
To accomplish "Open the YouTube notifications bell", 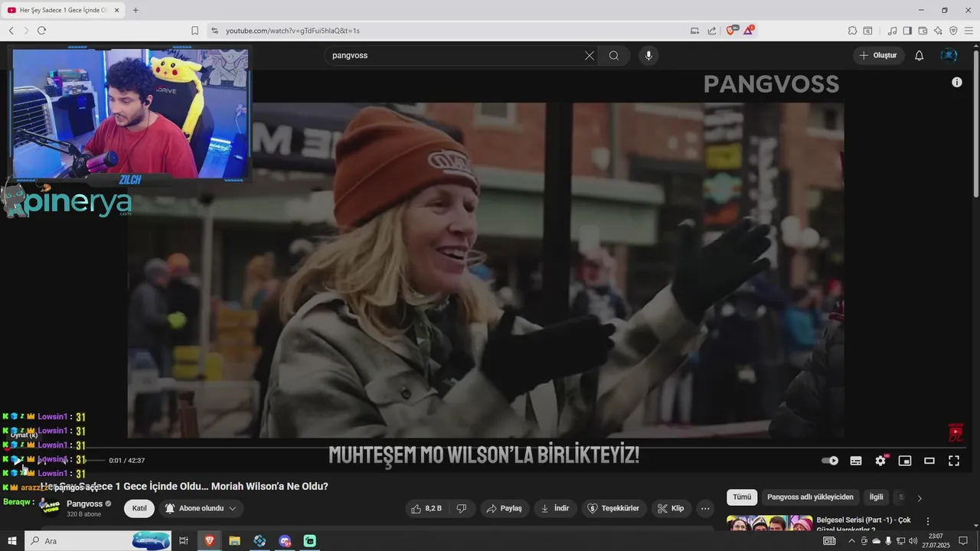I will [x=920, y=55].
